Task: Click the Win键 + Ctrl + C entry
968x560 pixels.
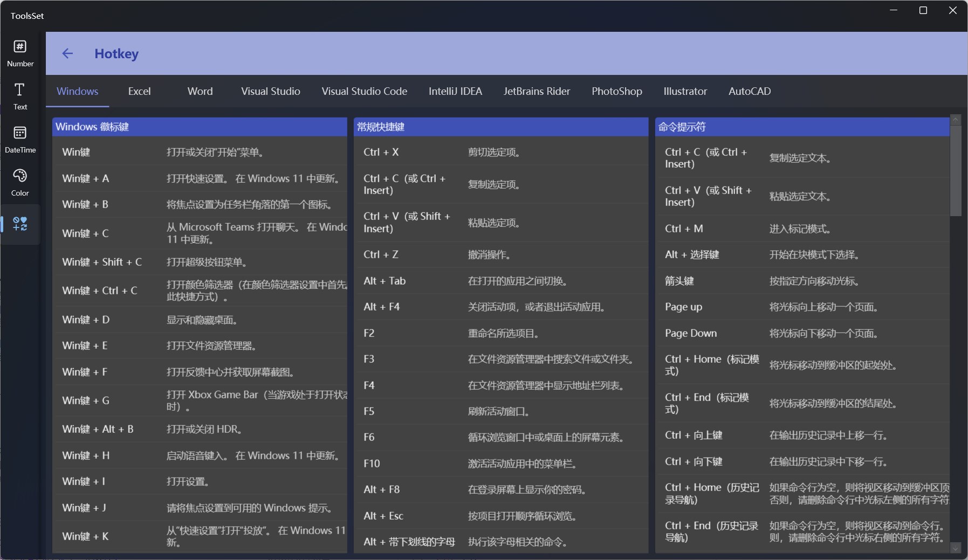Action: click(x=201, y=291)
